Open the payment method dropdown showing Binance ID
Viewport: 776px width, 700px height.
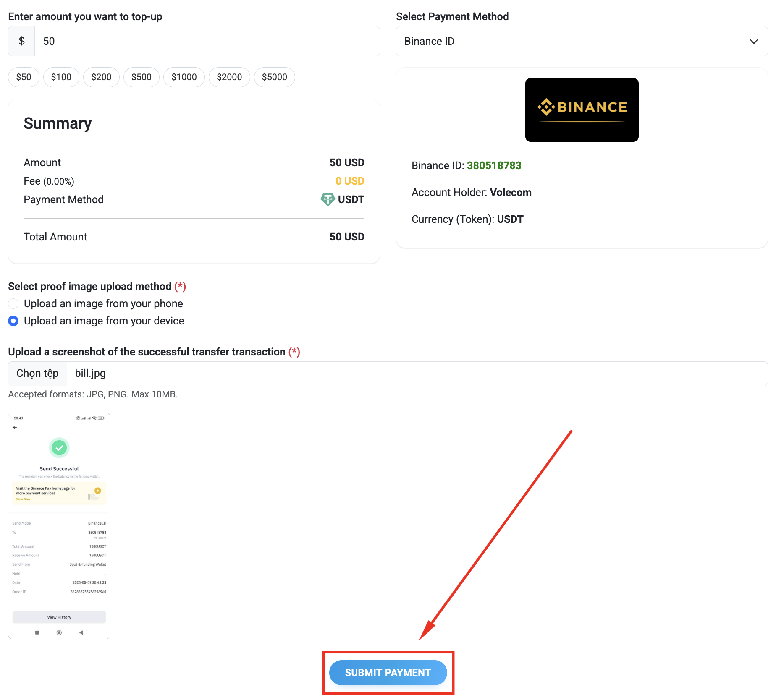582,41
